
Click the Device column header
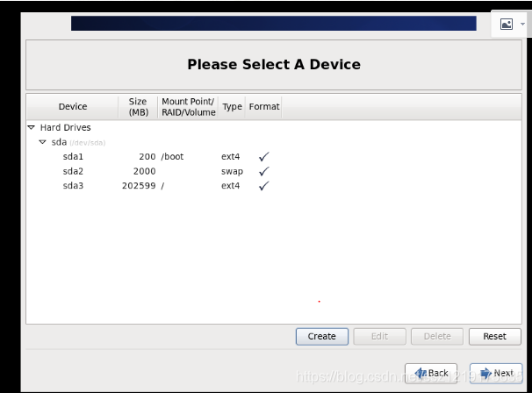(73, 106)
